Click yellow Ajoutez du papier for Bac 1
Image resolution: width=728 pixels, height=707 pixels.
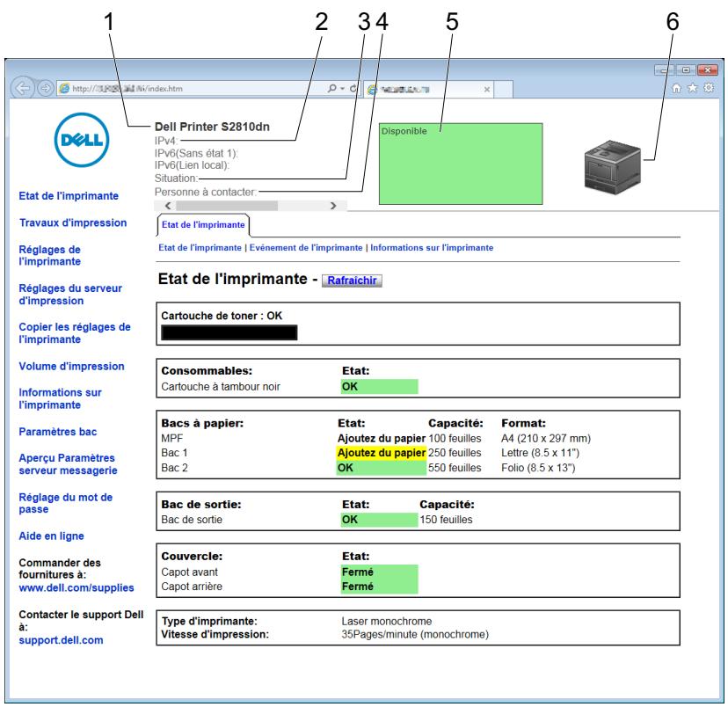(x=382, y=453)
